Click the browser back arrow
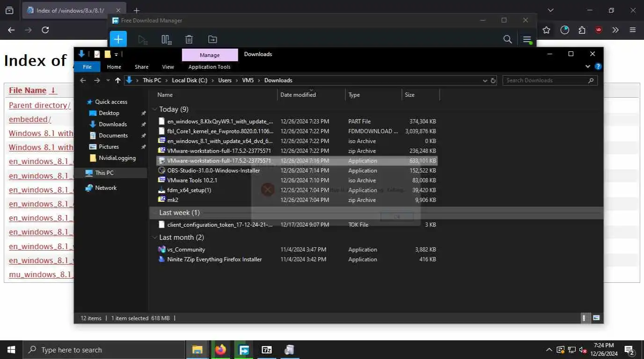Image resolution: width=644 pixels, height=359 pixels. tap(11, 30)
